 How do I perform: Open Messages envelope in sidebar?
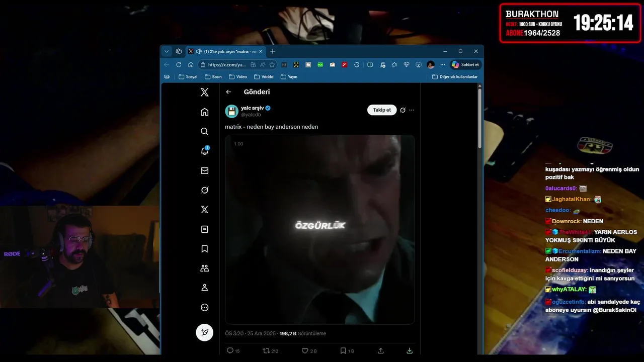(x=204, y=170)
